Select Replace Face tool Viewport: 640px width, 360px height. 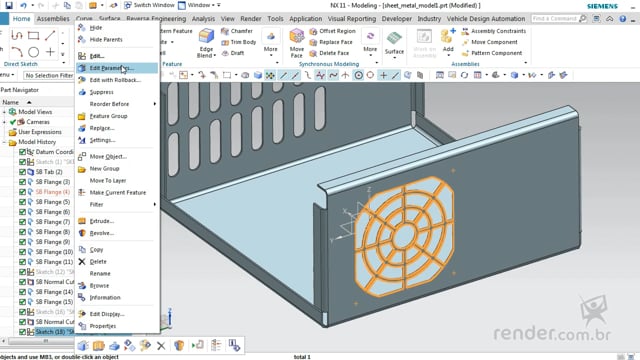point(331,42)
